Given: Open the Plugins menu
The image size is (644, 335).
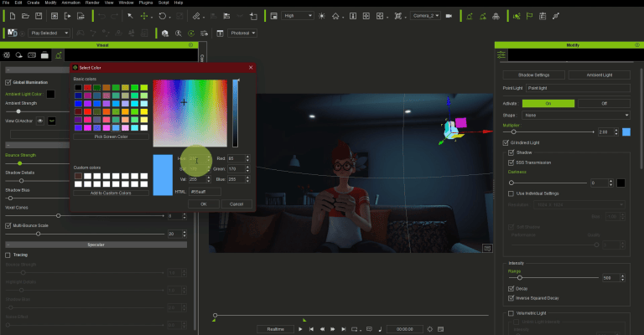Looking at the screenshot, I should point(146,3).
